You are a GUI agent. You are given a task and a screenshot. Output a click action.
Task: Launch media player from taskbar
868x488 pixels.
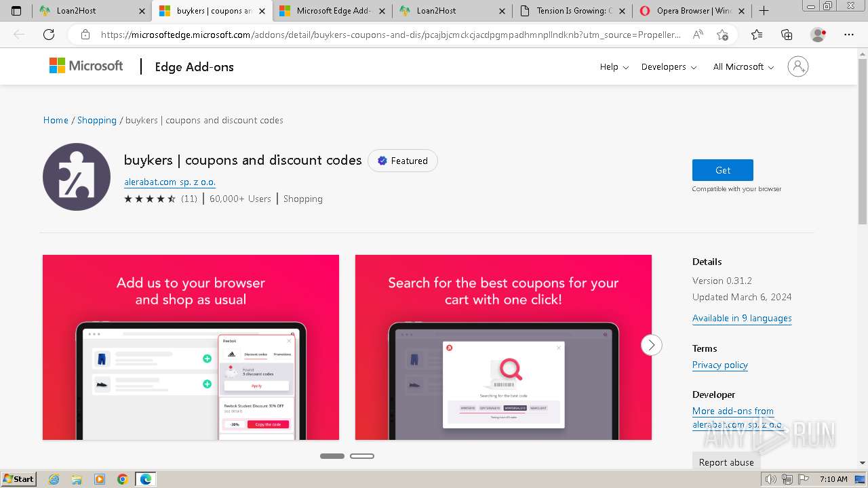(x=100, y=479)
